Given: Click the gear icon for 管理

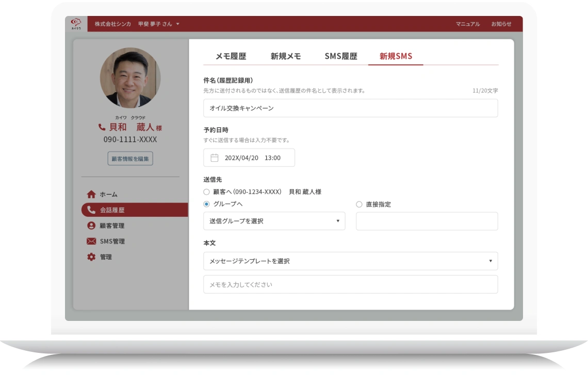Looking at the screenshot, I should (91, 257).
